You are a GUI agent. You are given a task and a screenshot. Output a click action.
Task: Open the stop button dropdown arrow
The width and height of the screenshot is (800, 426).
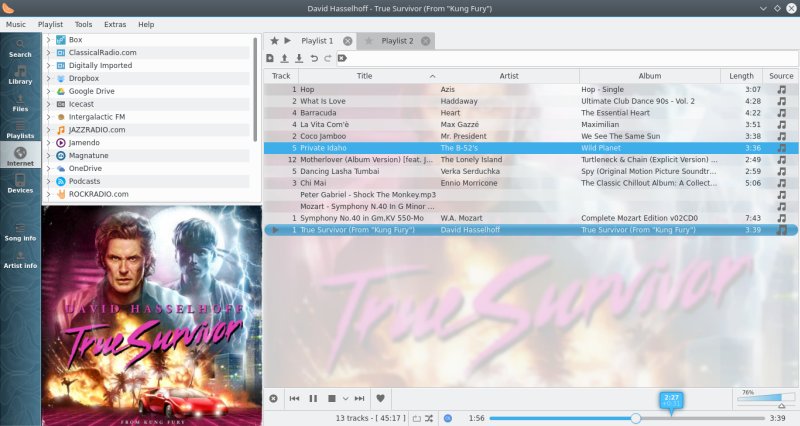344,398
